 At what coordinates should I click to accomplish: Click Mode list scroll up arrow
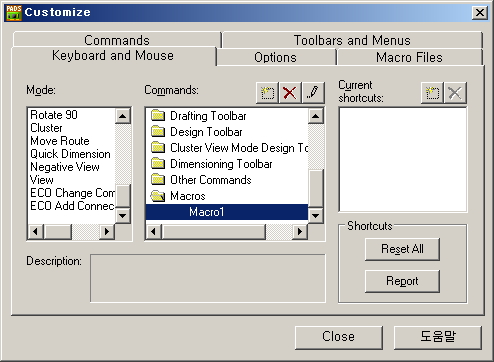click(x=123, y=116)
